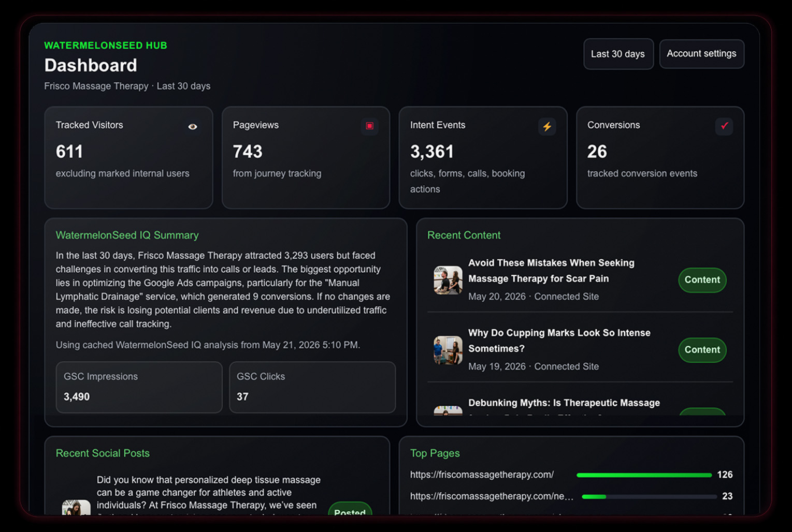Open the friscomassagetherapy.com/ne… page link
This screenshot has width=792, height=532.
[492, 496]
